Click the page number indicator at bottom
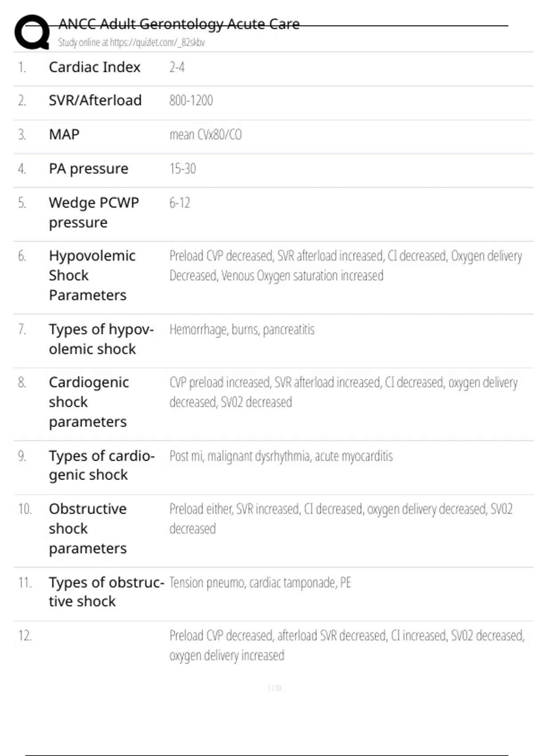 click(x=274, y=688)
